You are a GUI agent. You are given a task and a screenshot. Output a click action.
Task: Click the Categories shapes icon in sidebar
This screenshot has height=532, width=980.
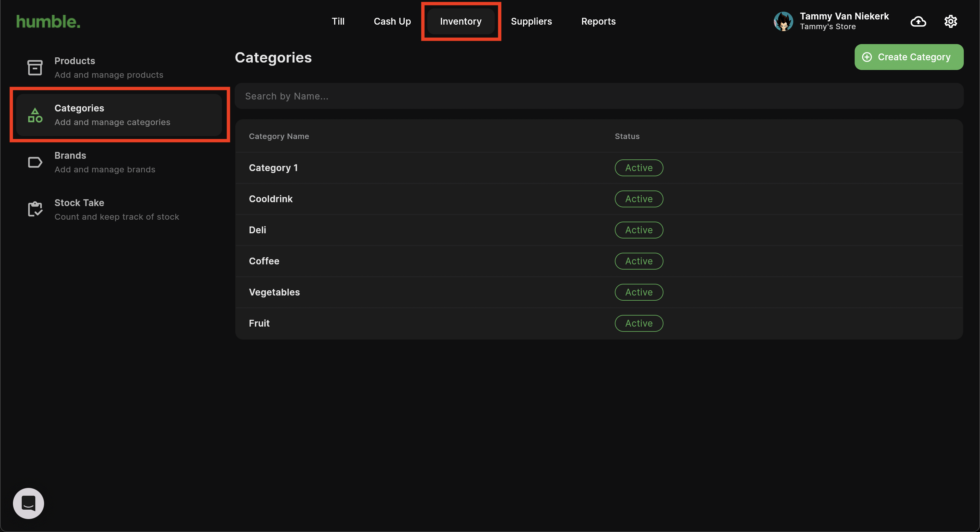35,115
